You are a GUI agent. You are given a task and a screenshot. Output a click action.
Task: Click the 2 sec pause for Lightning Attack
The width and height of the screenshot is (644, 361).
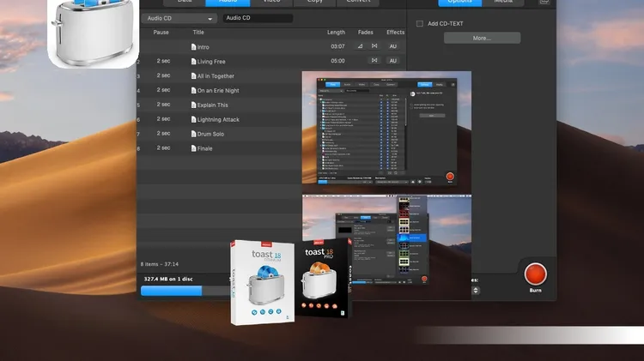pos(163,119)
